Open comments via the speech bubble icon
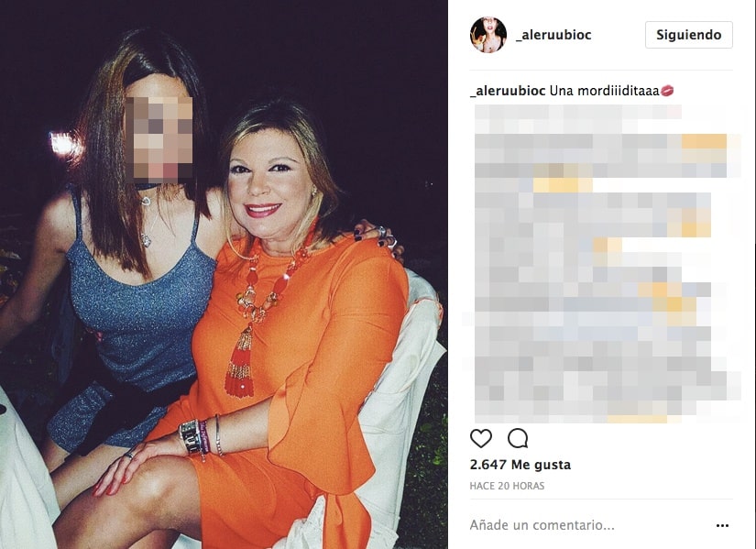756x549 pixels. [518, 438]
